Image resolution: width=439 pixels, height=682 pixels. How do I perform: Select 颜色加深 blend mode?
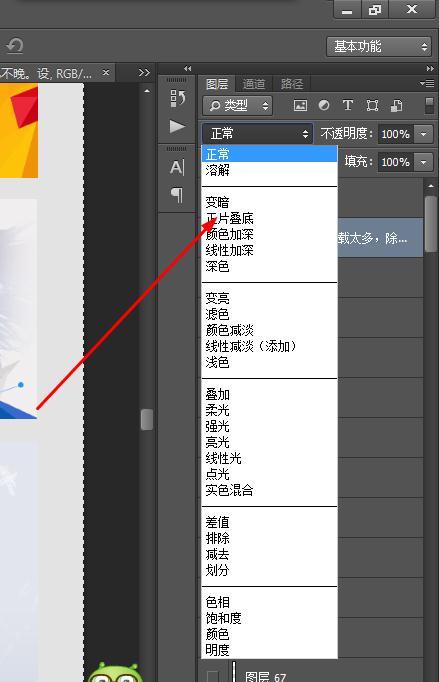[x=269, y=234]
